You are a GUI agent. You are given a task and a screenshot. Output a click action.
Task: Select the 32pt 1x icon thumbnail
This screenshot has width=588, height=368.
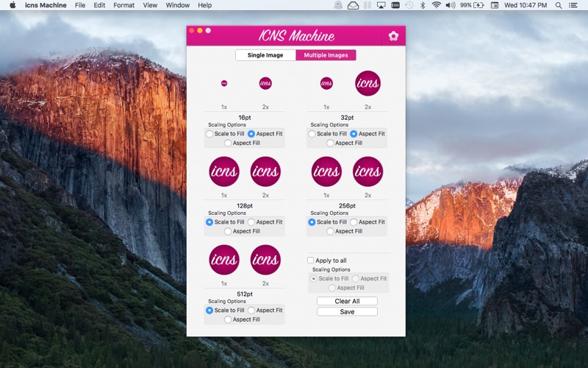tap(326, 83)
